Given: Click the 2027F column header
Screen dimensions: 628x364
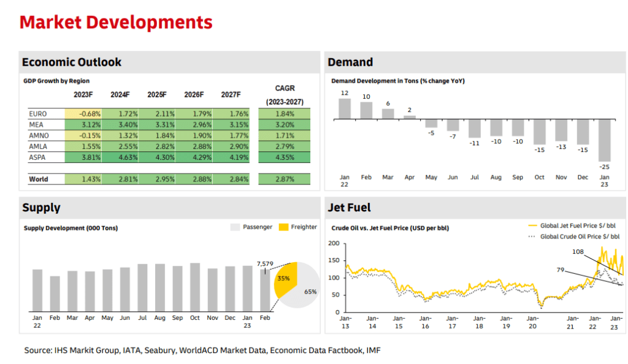Looking at the screenshot, I should click(231, 95).
